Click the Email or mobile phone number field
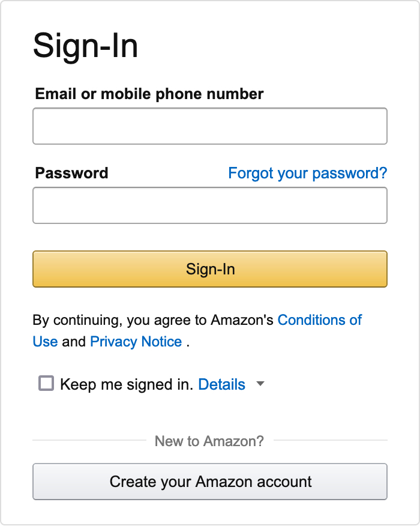 coord(209,126)
